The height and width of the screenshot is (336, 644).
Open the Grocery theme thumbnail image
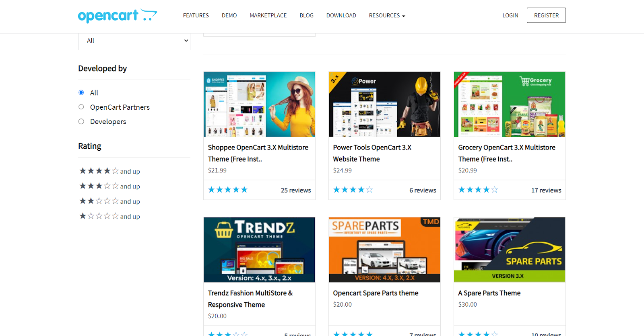(510, 104)
